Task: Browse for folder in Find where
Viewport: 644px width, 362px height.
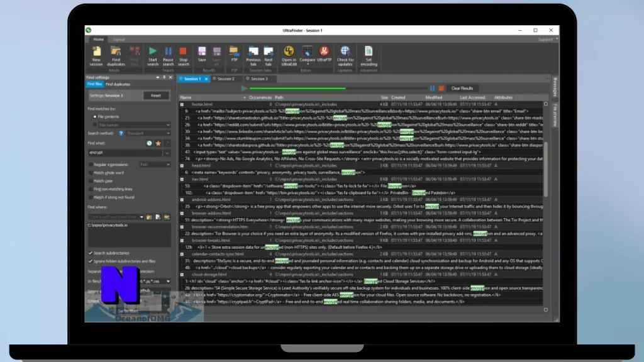Action: [149, 217]
